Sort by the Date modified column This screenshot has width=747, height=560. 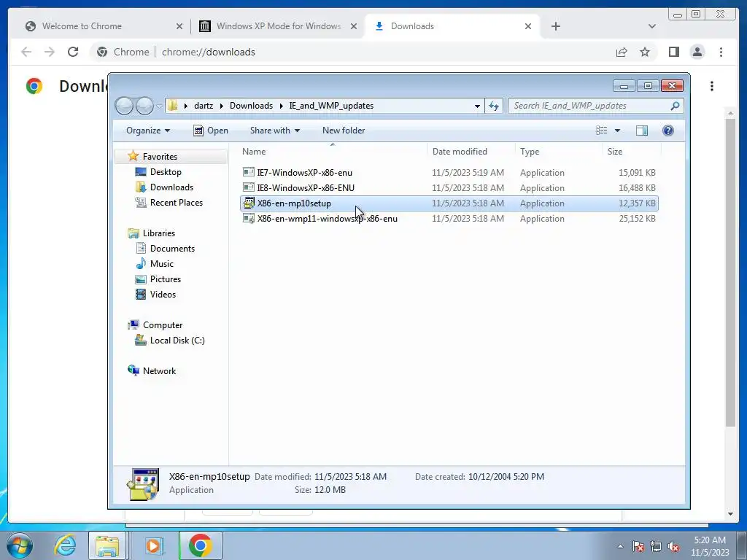(471, 152)
